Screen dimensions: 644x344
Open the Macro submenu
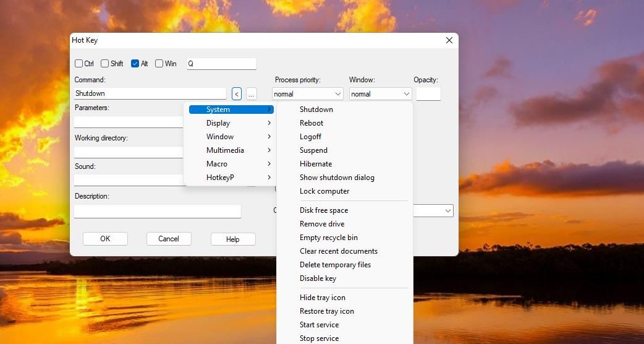(x=230, y=164)
